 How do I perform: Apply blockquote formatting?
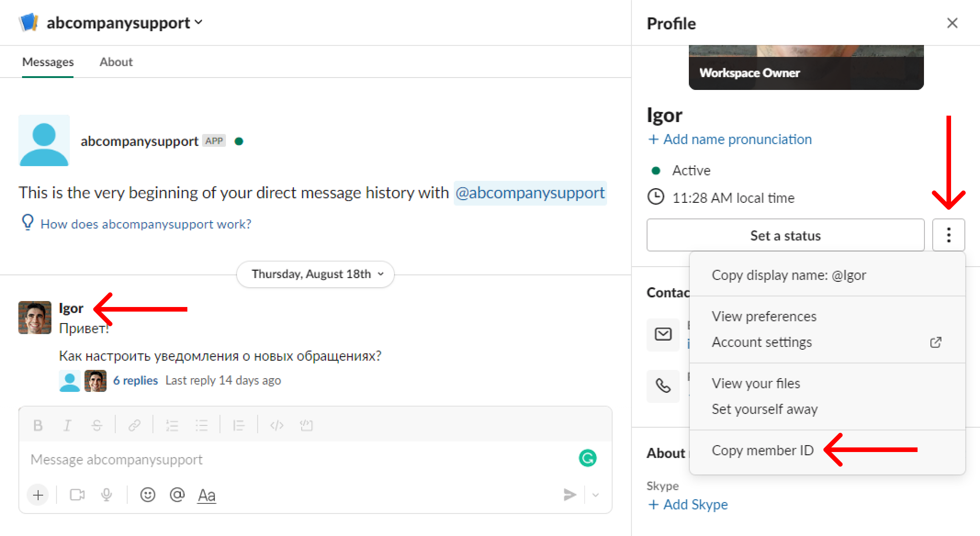click(x=239, y=425)
